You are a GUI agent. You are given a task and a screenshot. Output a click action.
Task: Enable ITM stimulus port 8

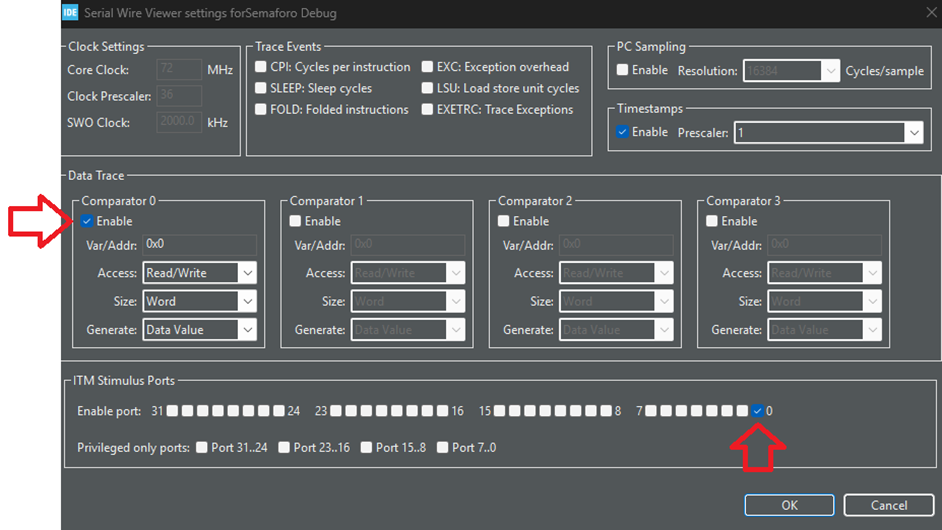(606, 411)
